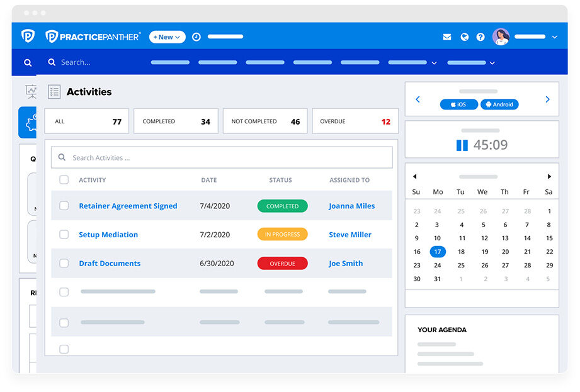Click the search icon in Search Activities

coord(62,157)
